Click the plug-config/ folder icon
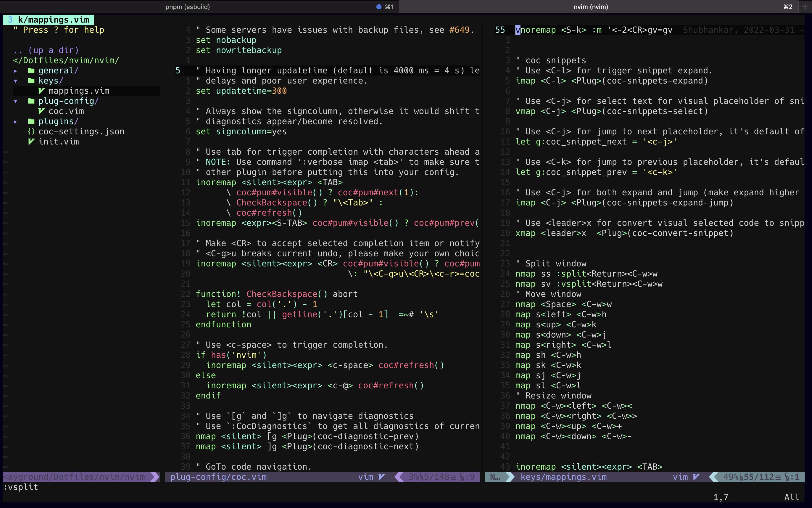The width and height of the screenshot is (812, 508). tap(31, 101)
